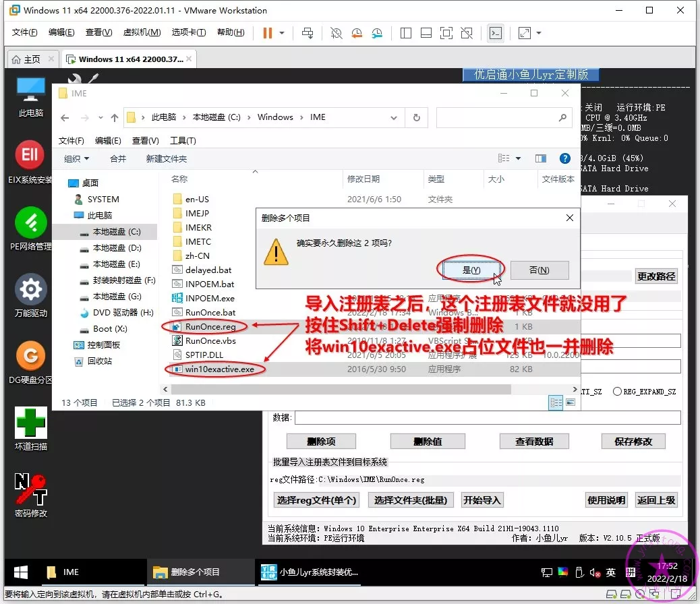Image resolution: width=700 pixels, height=604 pixels.
Task: Confirm deletion by clicking 是(Y)
Action: 471,270
